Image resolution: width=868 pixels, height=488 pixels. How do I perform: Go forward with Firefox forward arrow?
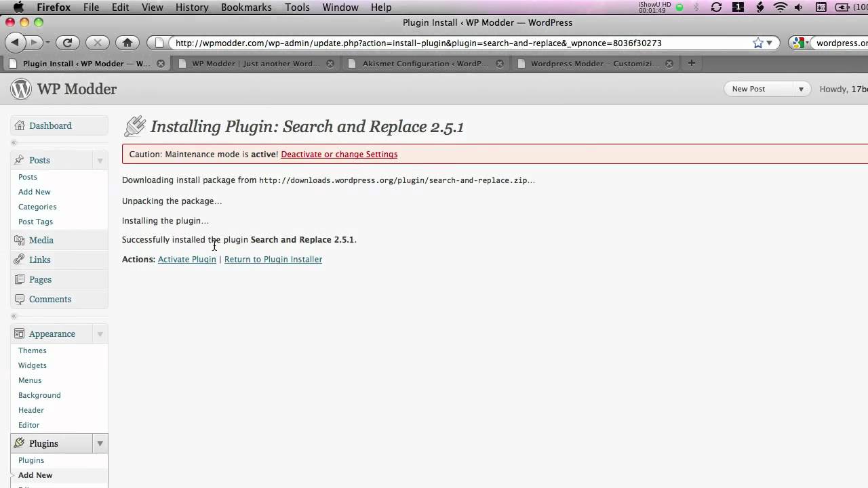33,42
